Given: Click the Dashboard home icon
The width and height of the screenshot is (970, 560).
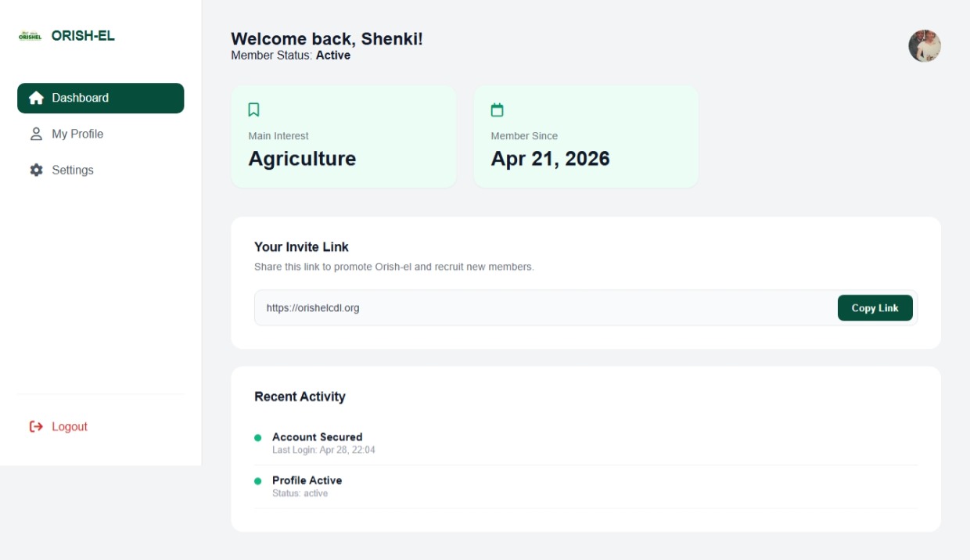Looking at the screenshot, I should [x=36, y=98].
